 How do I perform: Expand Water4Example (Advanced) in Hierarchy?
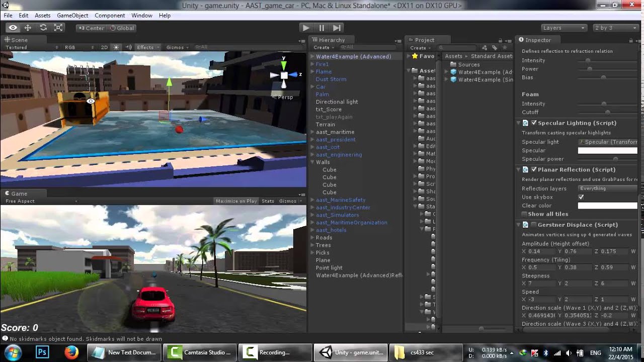tap(312, 56)
